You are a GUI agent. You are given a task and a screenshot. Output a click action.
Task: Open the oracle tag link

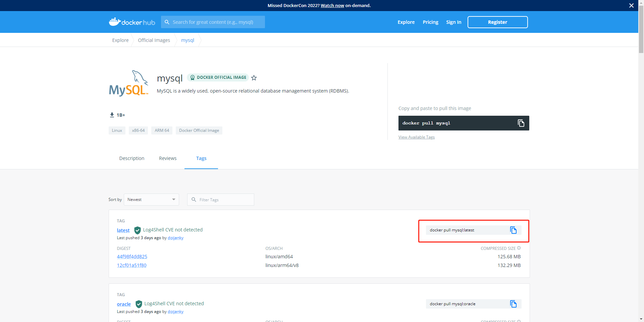[124, 304]
